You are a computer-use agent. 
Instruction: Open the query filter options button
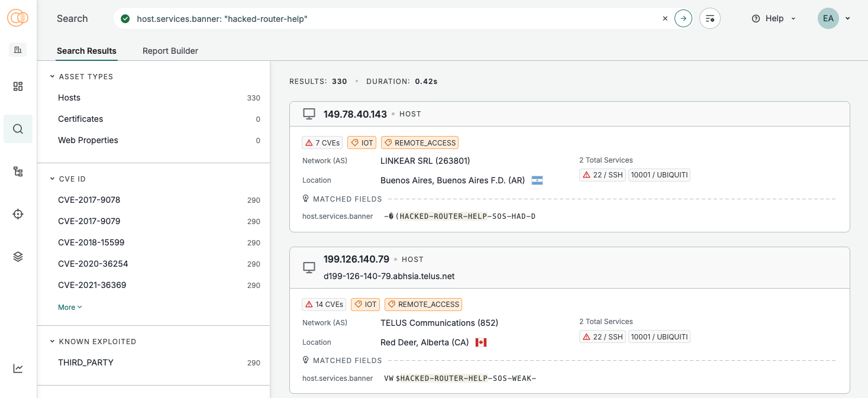[x=710, y=18]
